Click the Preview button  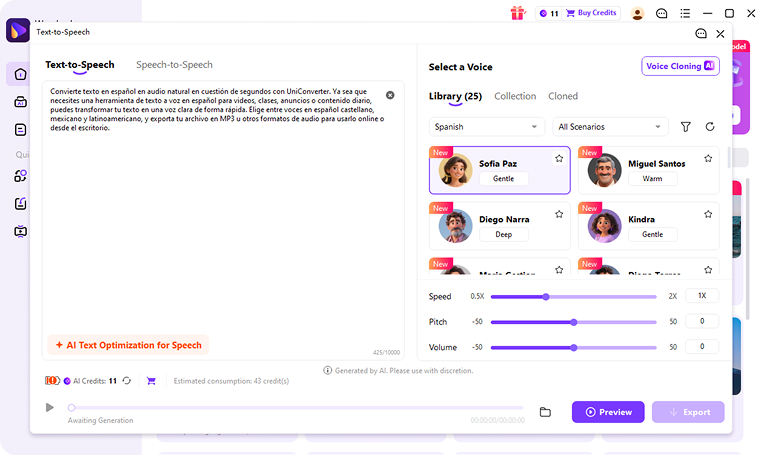pyautogui.click(x=608, y=412)
